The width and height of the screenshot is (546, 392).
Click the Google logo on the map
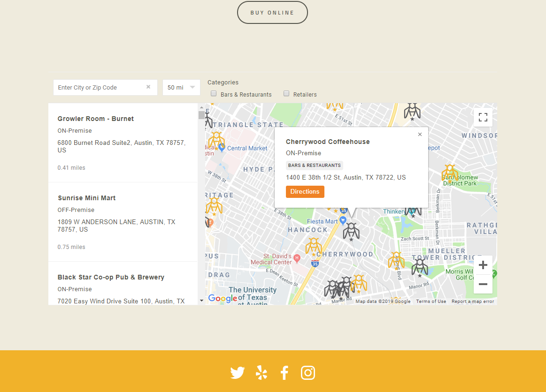(223, 298)
